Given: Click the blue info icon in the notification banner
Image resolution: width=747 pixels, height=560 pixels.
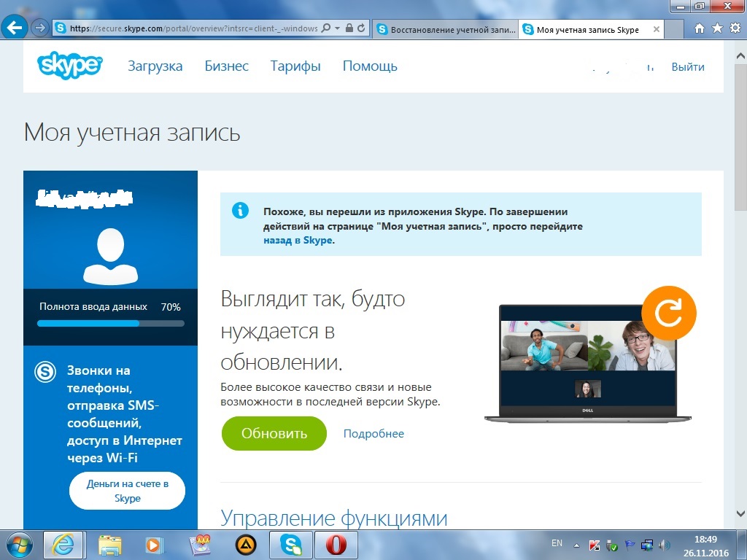Looking at the screenshot, I should pos(241,210).
